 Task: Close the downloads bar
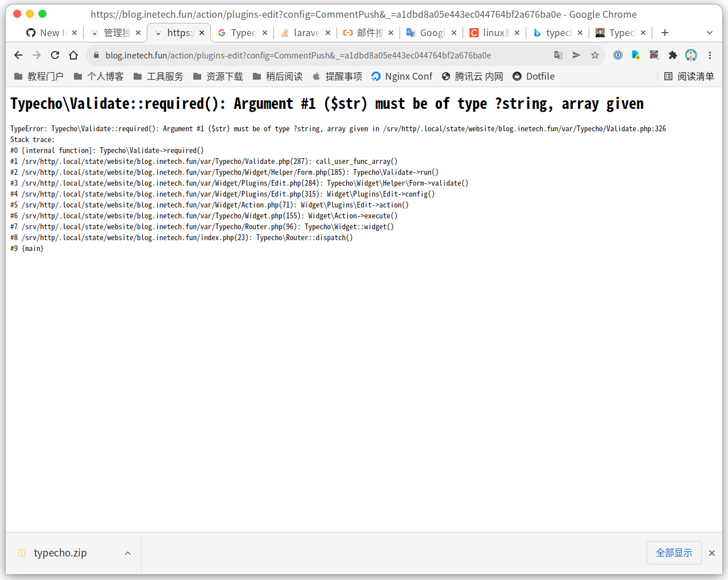tap(712, 553)
